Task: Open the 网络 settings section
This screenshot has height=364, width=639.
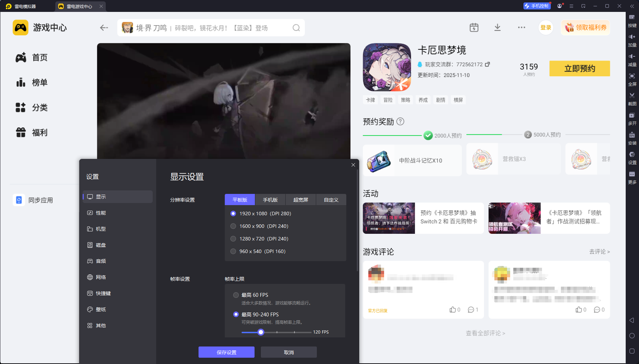Action: 118,277
